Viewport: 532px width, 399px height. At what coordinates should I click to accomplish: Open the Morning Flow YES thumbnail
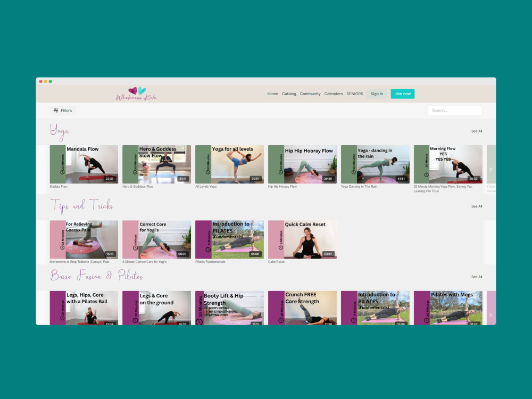448,164
